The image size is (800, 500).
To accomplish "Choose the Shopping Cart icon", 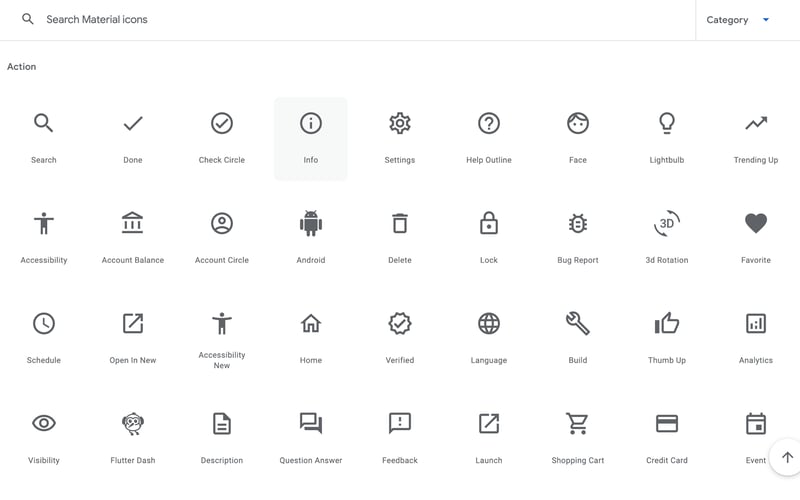I will [x=577, y=423].
